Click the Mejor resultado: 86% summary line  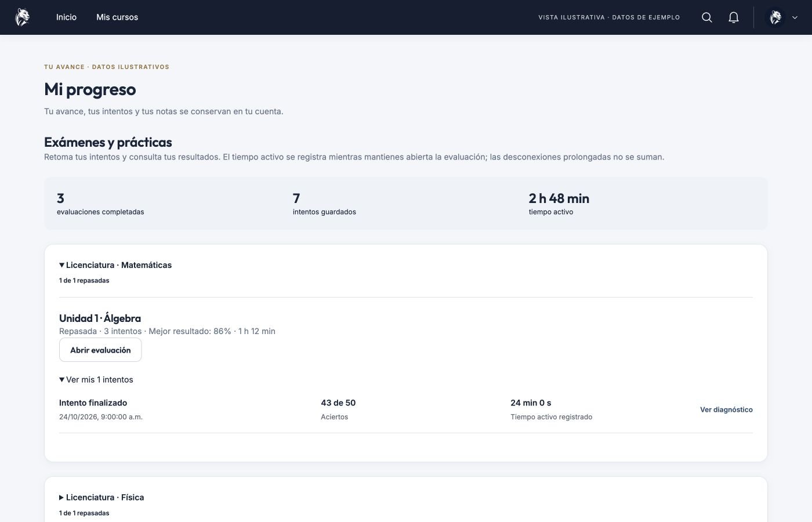click(167, 331)
